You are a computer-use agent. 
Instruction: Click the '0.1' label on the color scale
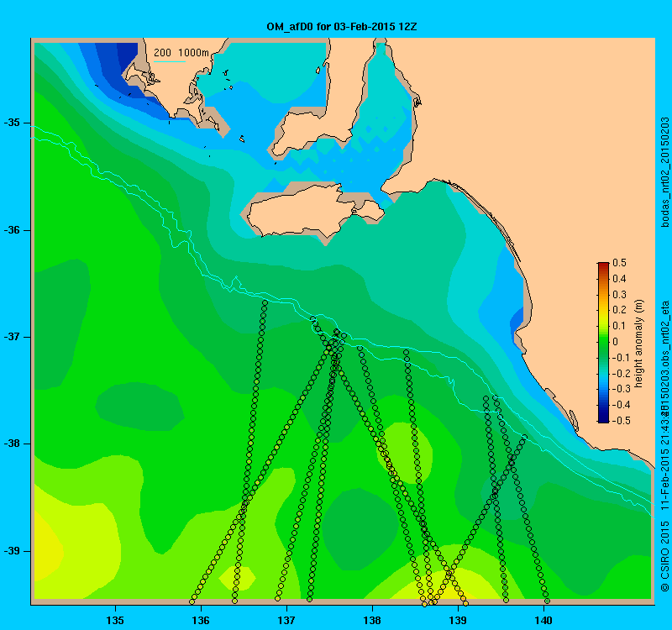(x=619, y=326)
